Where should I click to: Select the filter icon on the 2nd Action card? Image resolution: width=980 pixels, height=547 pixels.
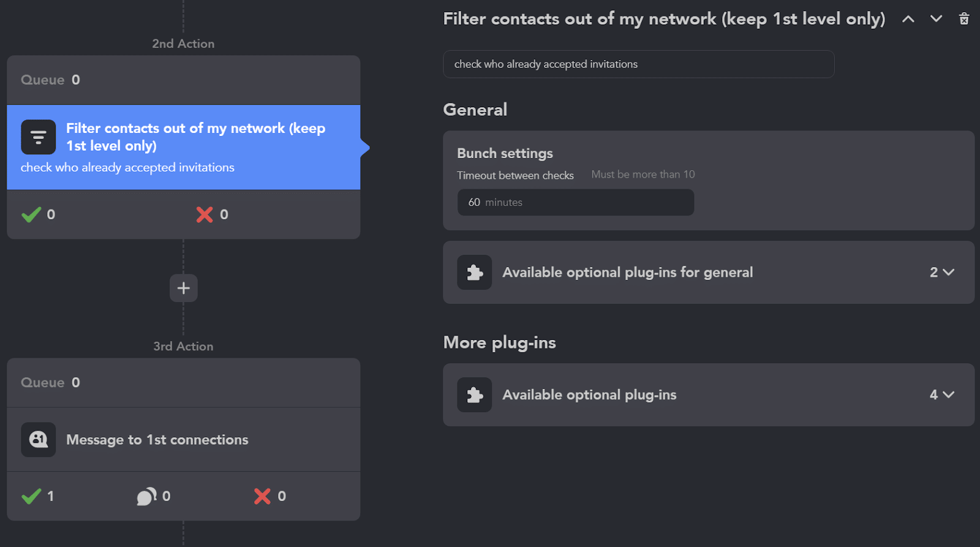[38, 137]
